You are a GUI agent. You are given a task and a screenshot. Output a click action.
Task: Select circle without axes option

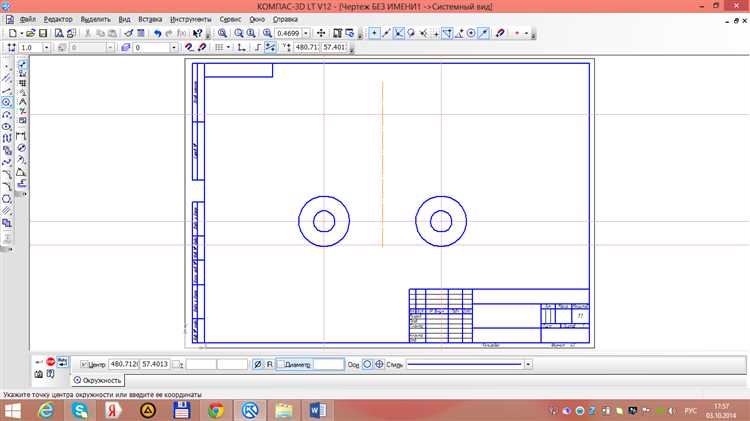367,365
